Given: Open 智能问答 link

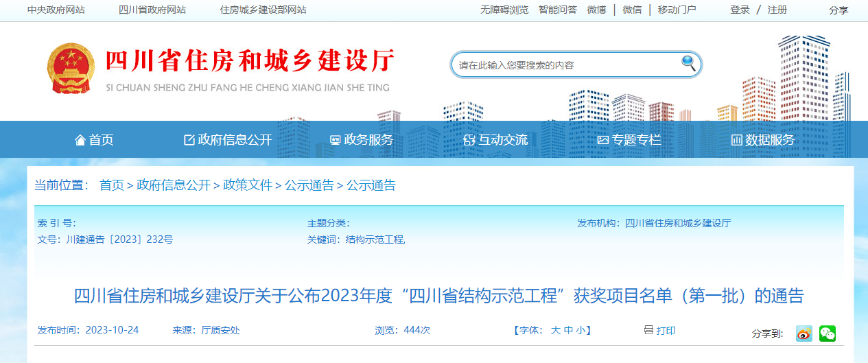Looking at the screenshot, I should (558, 10).
